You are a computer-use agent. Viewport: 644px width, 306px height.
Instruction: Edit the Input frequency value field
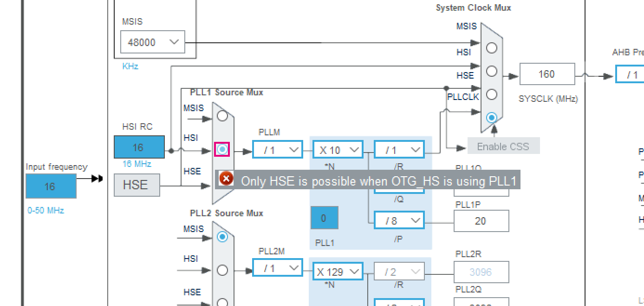point(51,186)
